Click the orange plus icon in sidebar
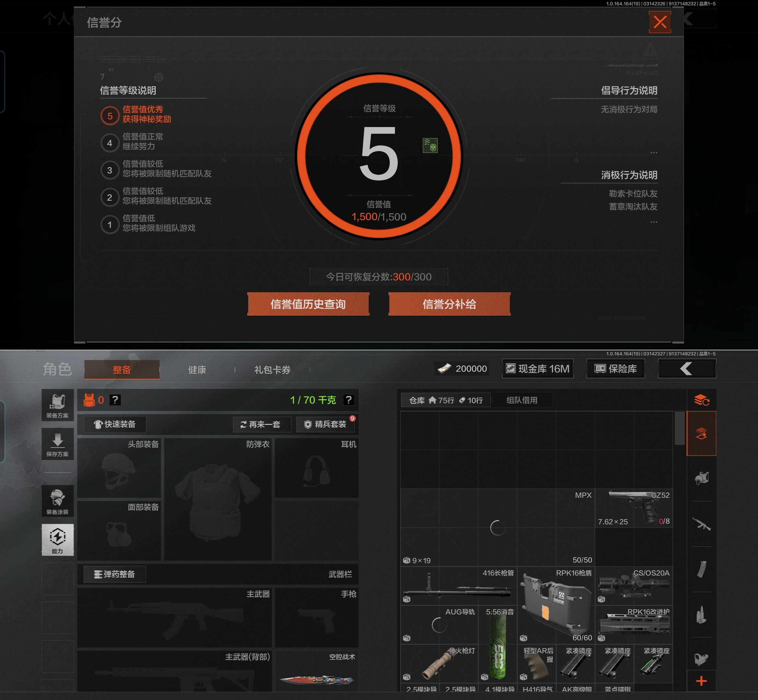758x700 pixels. (x=701, y=681)
